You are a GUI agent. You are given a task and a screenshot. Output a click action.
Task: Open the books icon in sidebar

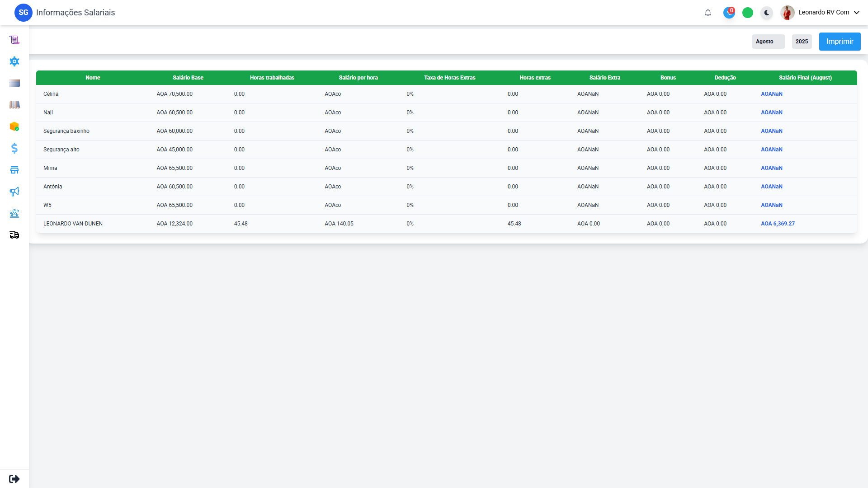pos(14,105)
